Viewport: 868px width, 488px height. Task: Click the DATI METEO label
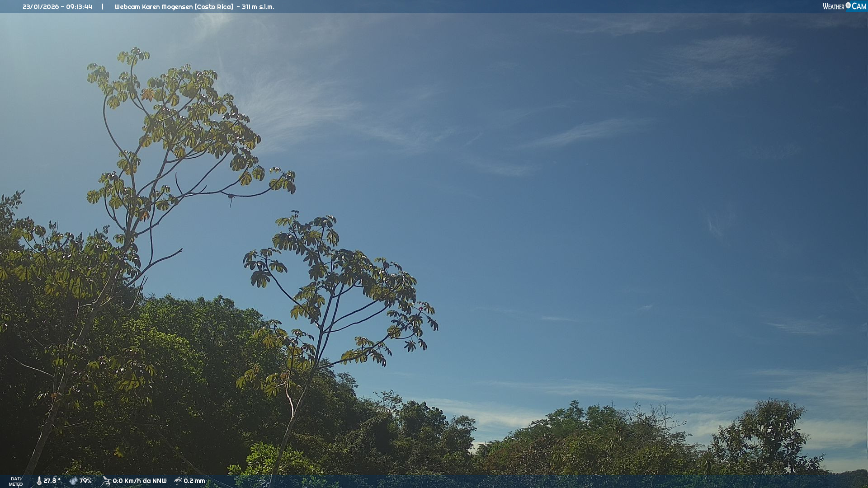[x=16, y=481]
